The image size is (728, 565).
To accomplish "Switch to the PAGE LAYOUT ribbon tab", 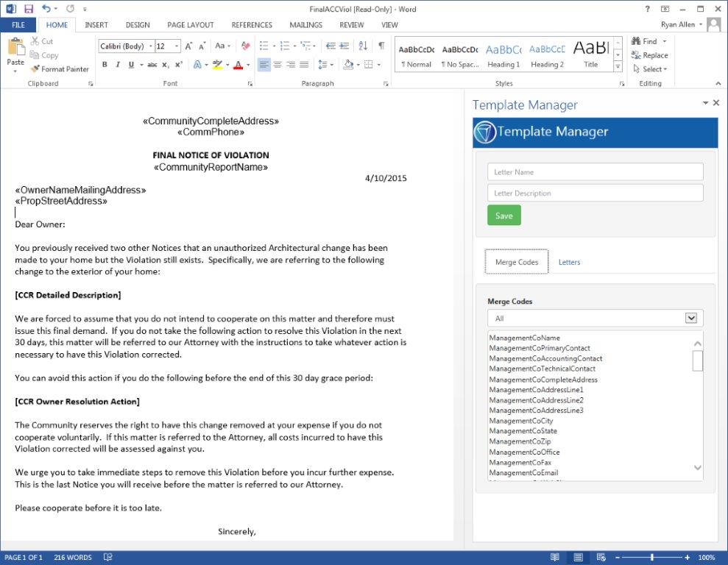I will (x=191, y=24).
